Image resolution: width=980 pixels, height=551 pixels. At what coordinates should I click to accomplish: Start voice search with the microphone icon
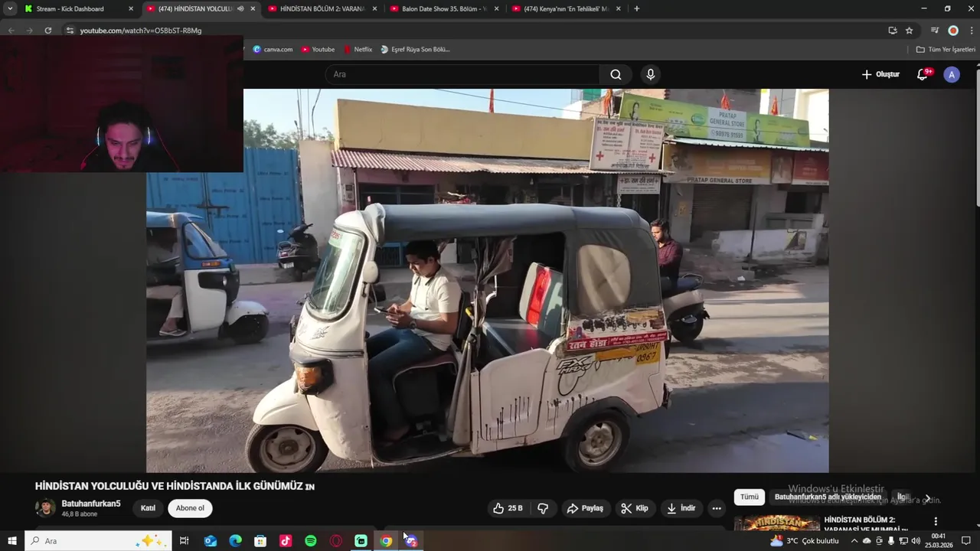coord(650,74)
